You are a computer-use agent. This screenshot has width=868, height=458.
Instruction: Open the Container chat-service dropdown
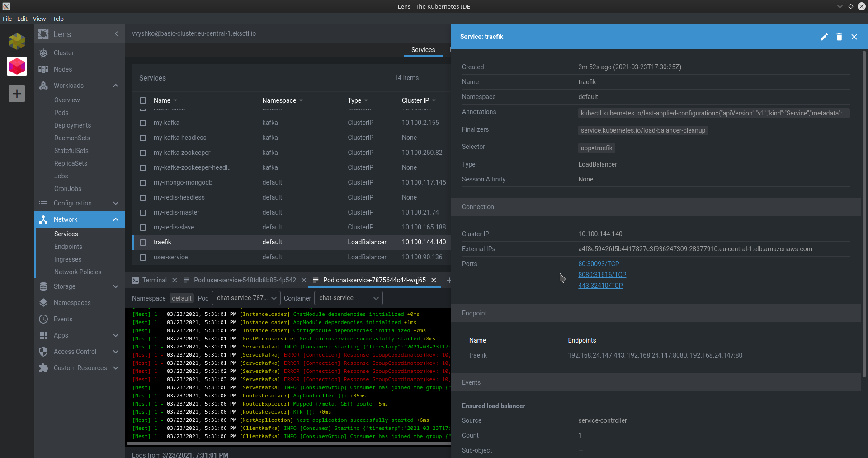tap(349, 298)
